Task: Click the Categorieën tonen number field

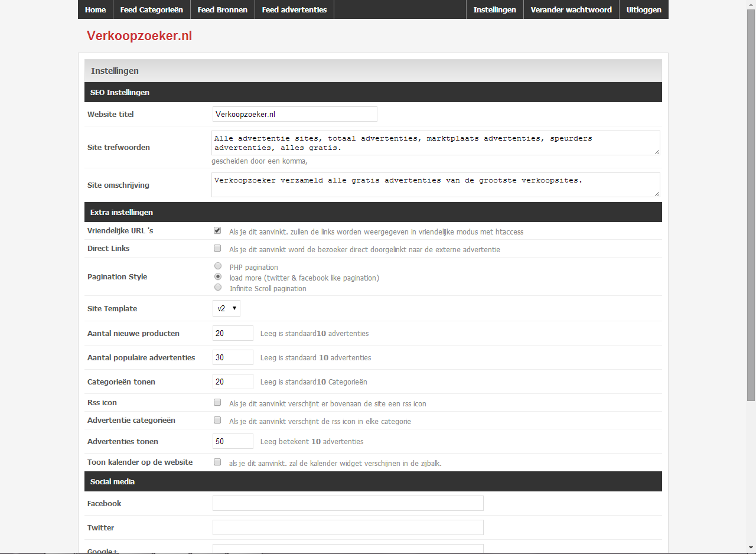Action: (233, 382)
